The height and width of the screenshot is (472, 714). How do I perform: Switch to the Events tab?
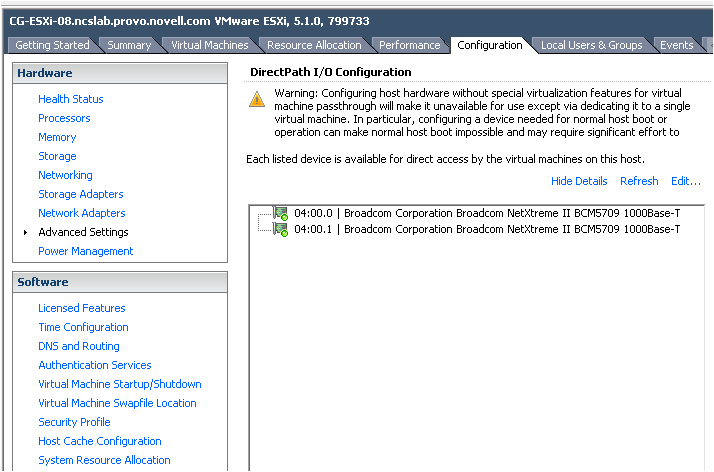(x=677, y=45)
